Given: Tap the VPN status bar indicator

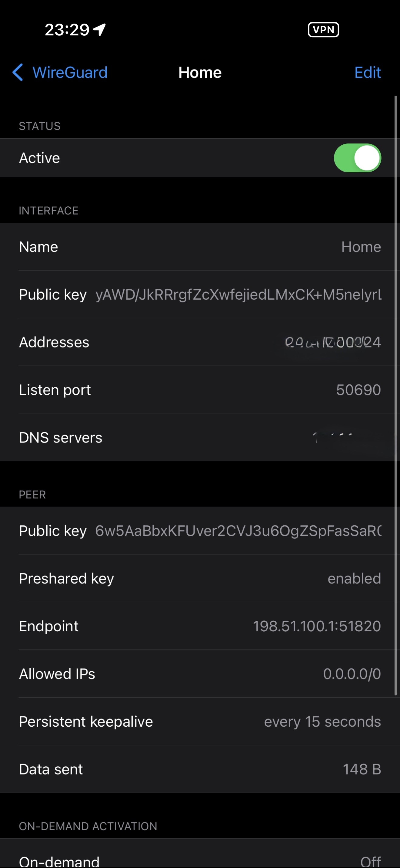Looking at the screenshot, I should pos(323,30).
